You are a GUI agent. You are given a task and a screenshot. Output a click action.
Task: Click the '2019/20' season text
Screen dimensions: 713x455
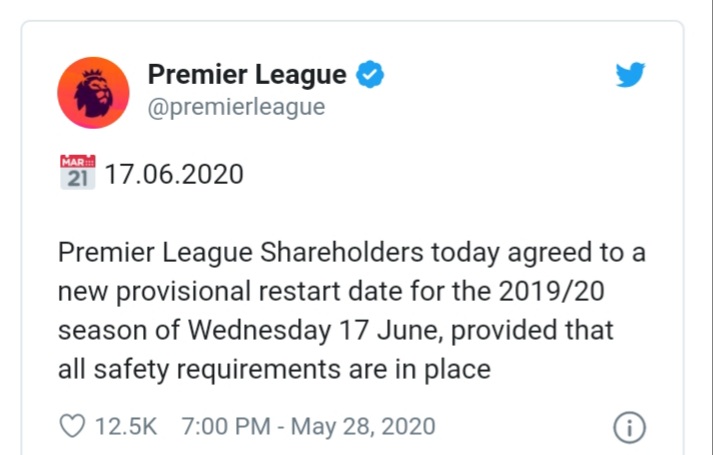pos(552,291)
